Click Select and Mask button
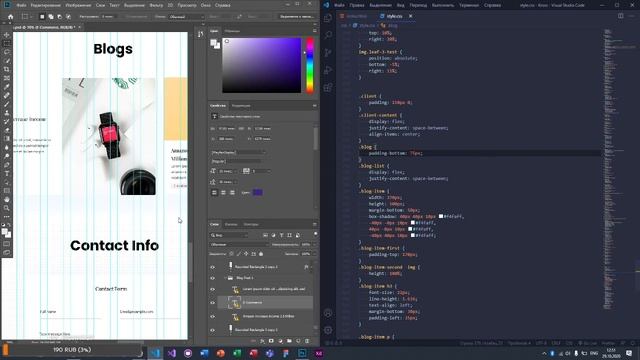The width and height of the screenshot is (640, 360). pyautogui.click(x=297, y=17)
